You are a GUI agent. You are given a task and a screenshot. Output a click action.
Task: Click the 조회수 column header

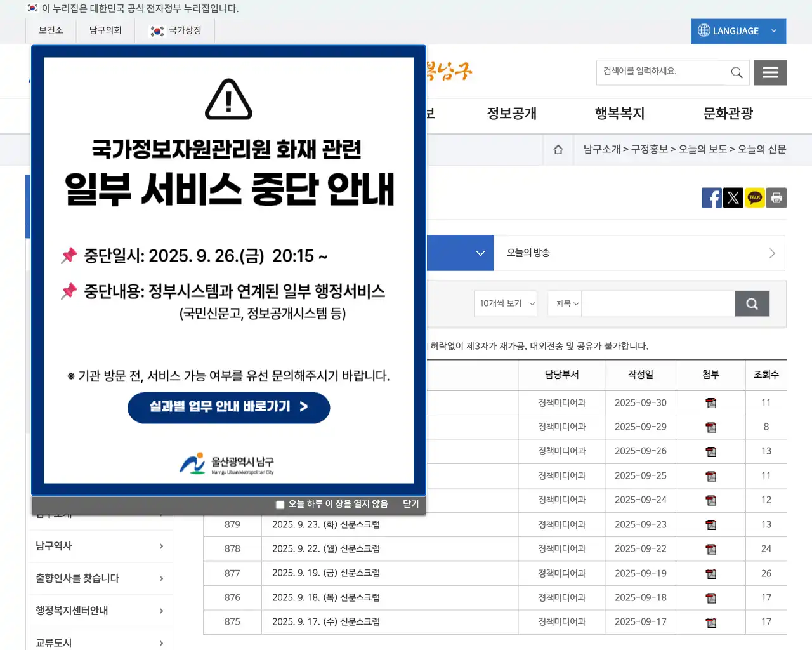click(766, 375)
